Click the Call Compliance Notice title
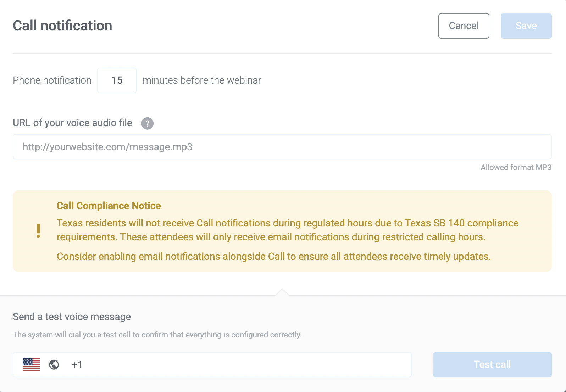Image resolution: width=566 pixels, height=392 pixels. pos(109,206)
